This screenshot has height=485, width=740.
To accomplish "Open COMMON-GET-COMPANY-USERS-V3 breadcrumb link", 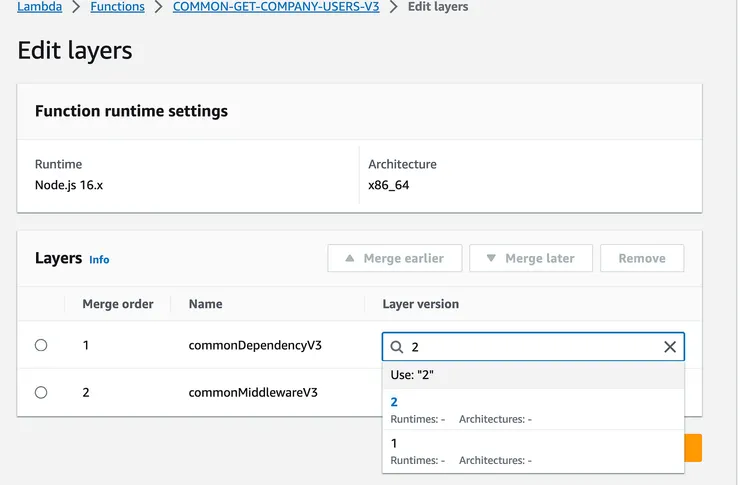I will (276, 7).
